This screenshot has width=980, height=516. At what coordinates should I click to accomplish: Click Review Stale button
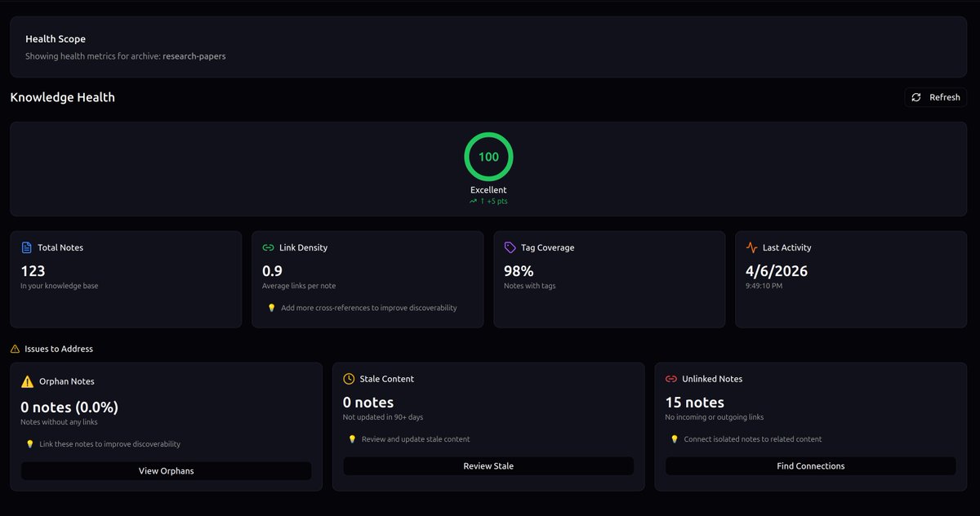[x=488, y=466]
